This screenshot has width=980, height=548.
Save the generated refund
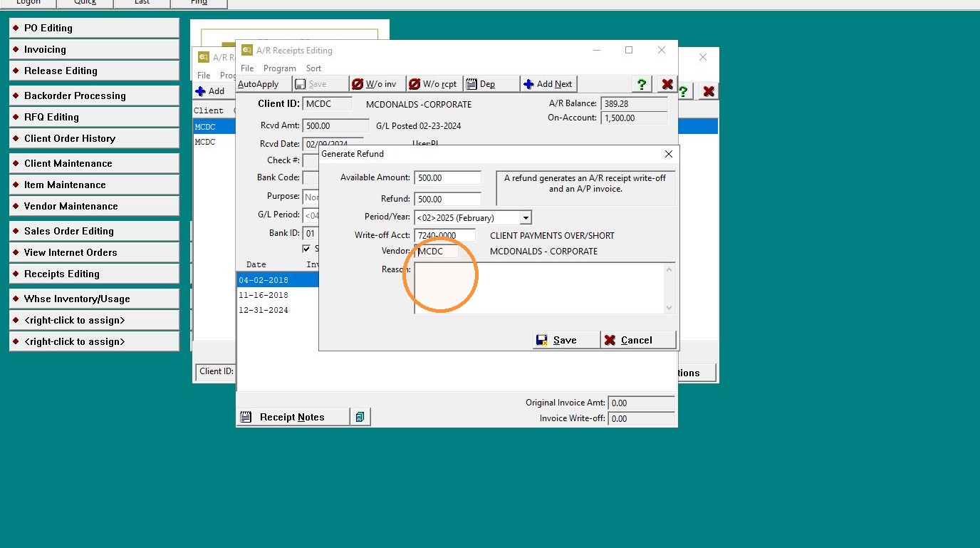[565, 340]
